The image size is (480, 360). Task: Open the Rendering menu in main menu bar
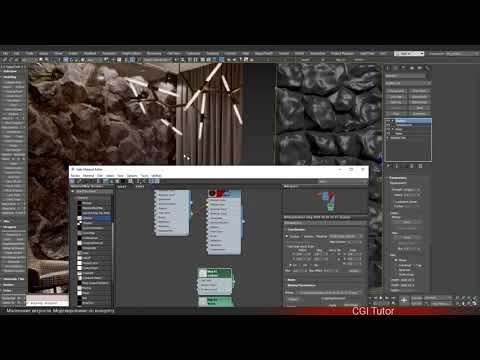[x=154, y=53]
